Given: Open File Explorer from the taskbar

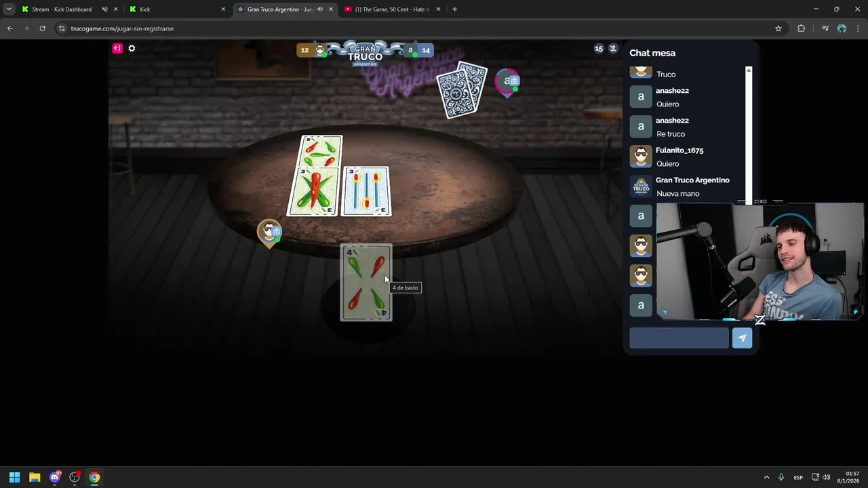Looking at the screenshot, I should tap(35, 477).
